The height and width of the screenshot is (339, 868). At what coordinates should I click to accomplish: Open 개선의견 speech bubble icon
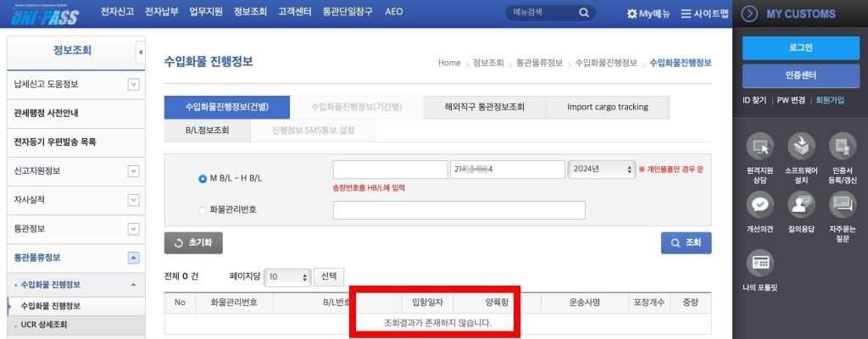pos(760,205)
